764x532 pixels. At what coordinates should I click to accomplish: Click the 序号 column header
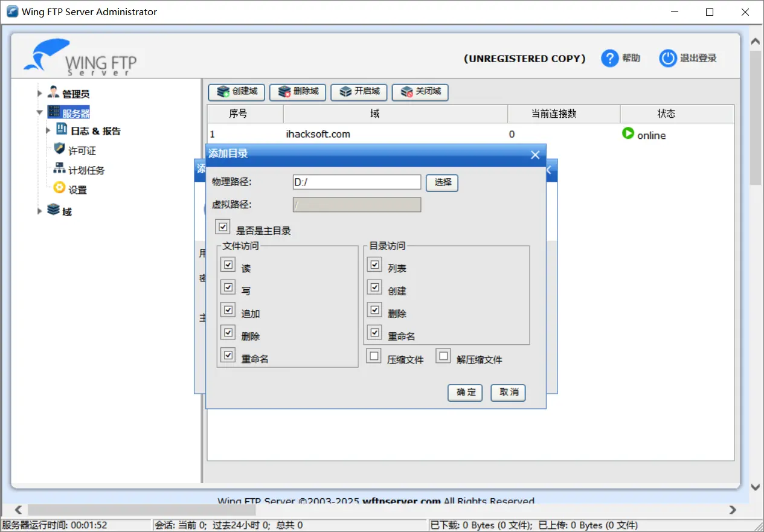pyautogui.click(x=245, y=114)
